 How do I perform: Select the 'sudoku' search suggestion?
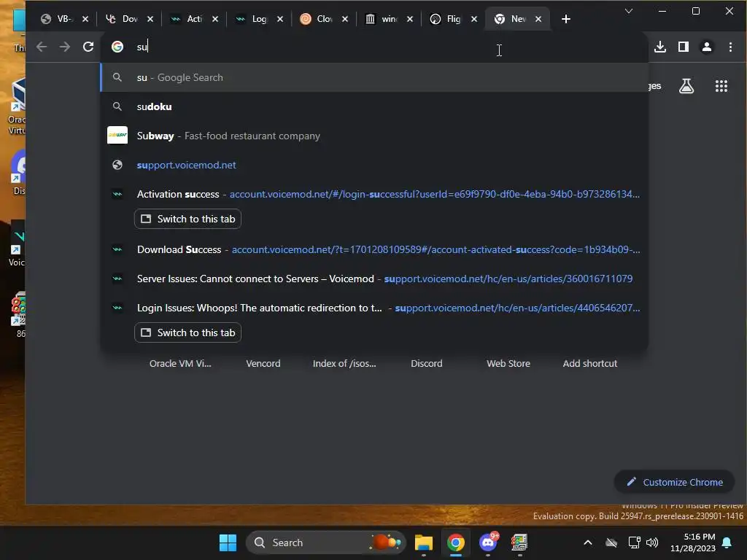374,106
